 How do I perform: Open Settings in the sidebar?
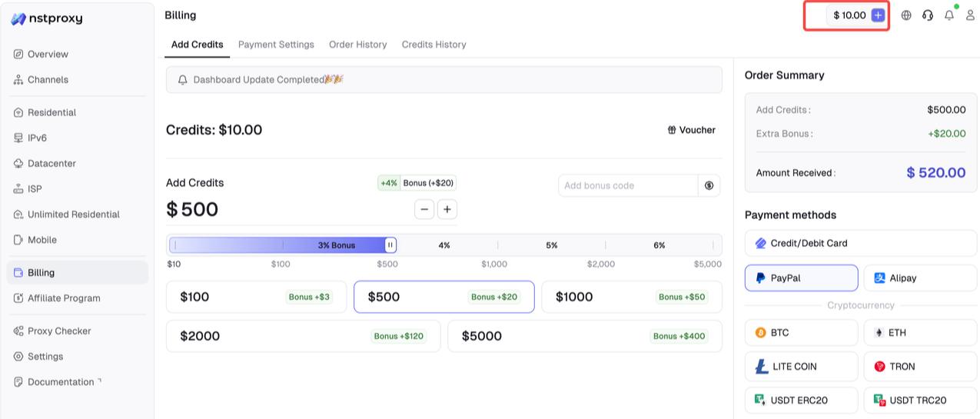pos(45,356)
